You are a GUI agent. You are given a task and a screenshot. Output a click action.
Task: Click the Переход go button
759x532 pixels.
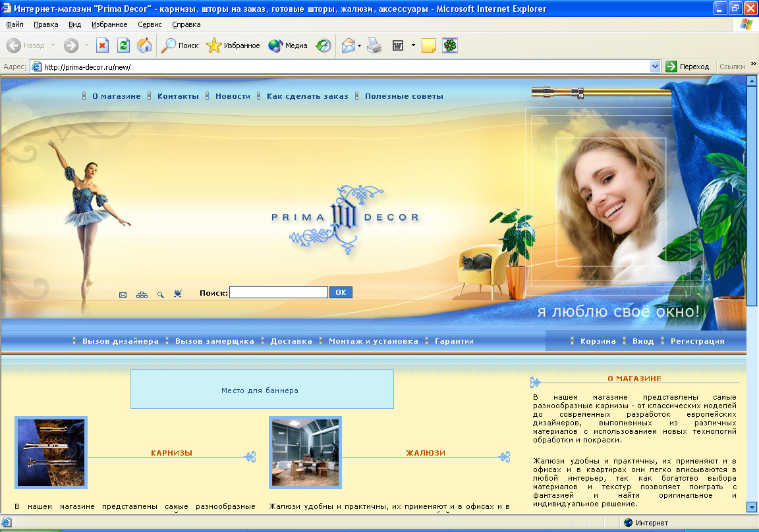click(687, 66)
